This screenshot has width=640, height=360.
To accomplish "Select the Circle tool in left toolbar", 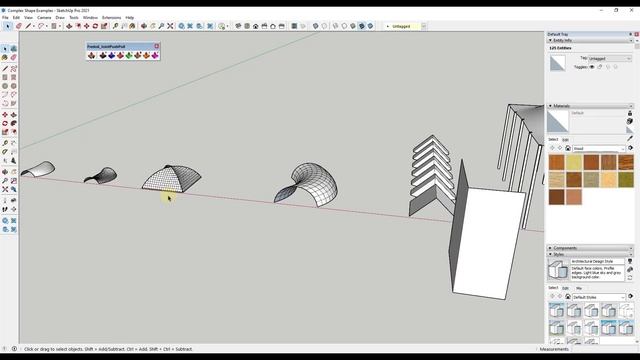I will tap(5, 86).
